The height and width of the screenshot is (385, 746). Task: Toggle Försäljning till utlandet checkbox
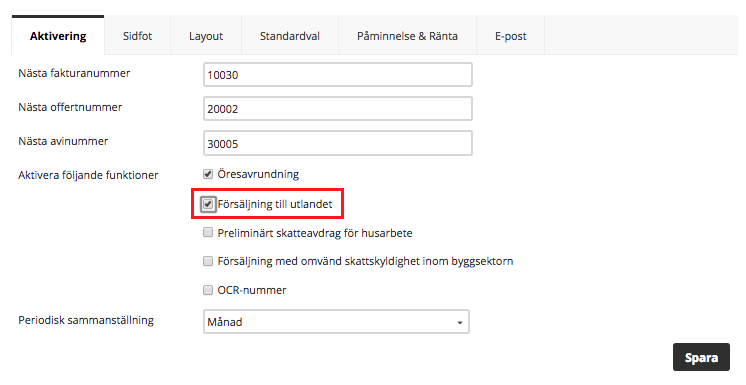click(208, 204)
